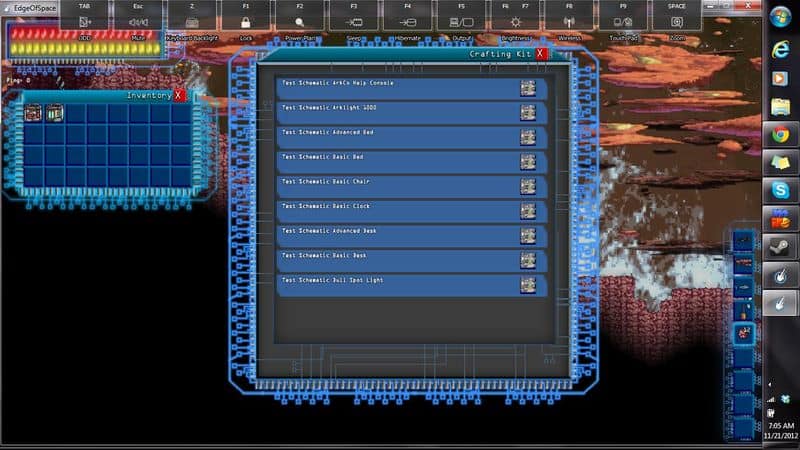The width and height of the screenshot is (800, 450).
Task: Open Google Chrome from the taskbar
Action: coord(781,135)
